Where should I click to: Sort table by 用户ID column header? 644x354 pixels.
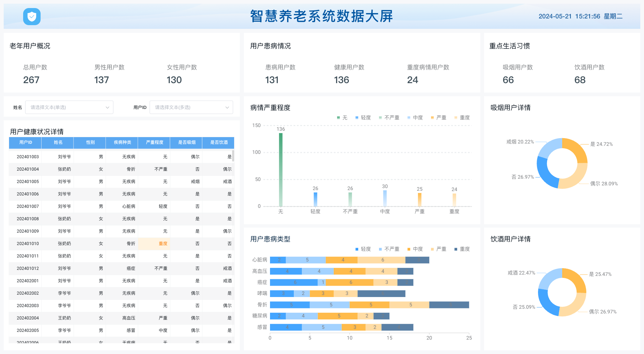[25, 142]
